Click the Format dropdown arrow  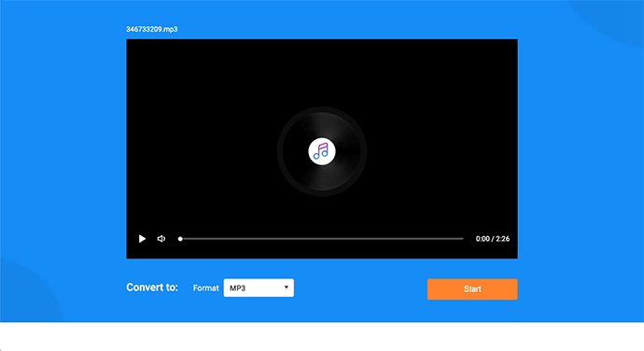point(287,288)
